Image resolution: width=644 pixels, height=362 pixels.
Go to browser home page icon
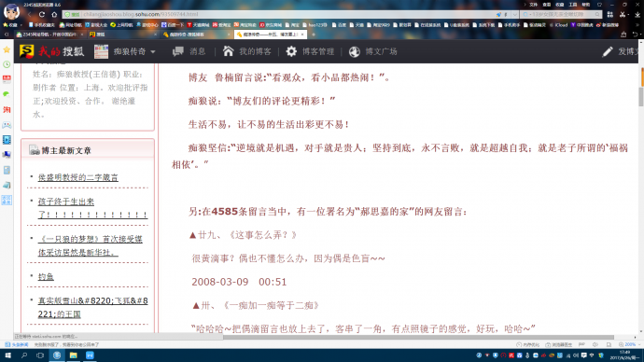54,14
